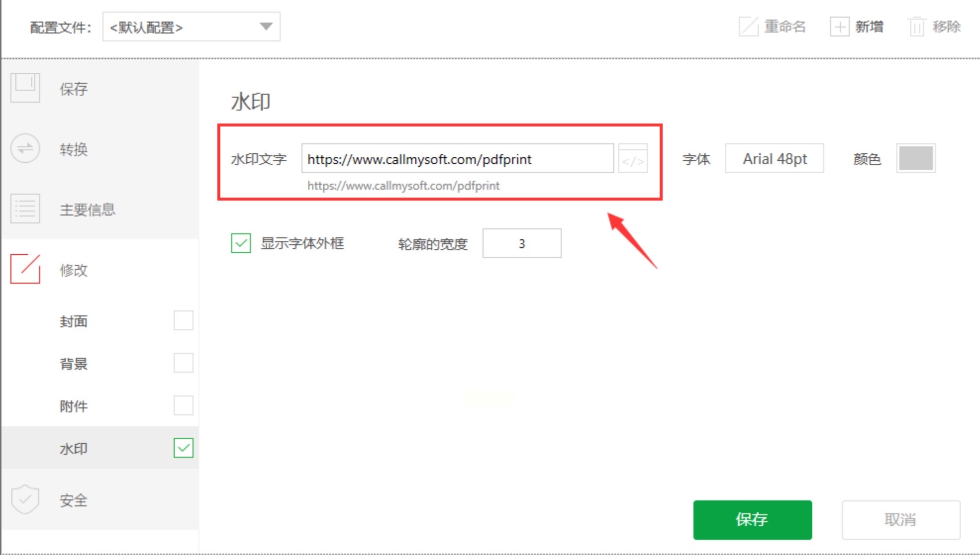Open the gray watermark color swatch
This screenshot has height=555, width=980.
coord(916,159)
